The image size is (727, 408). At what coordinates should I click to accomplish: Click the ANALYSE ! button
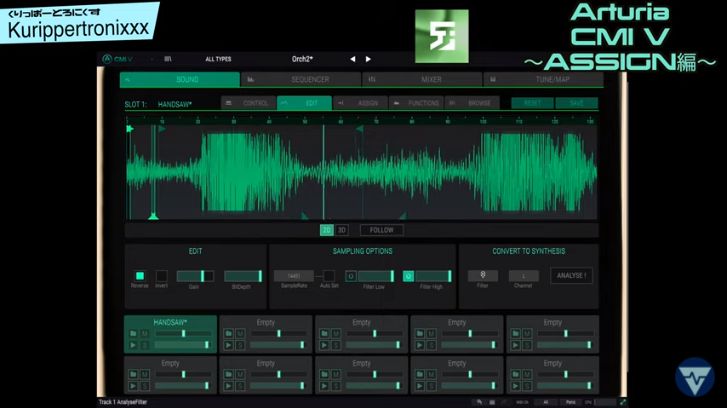(571, 275)
